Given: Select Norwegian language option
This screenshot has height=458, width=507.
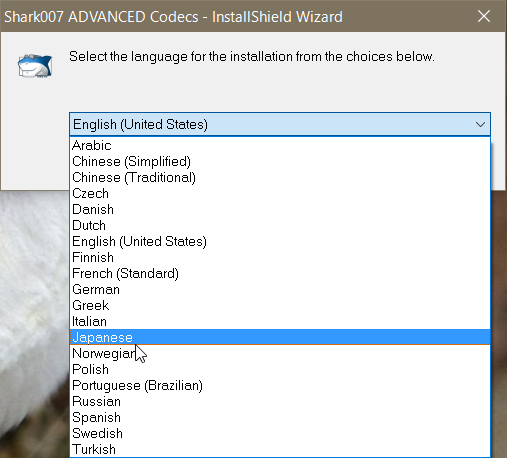Looking at the screenshot, I should (x=280, y=353).
